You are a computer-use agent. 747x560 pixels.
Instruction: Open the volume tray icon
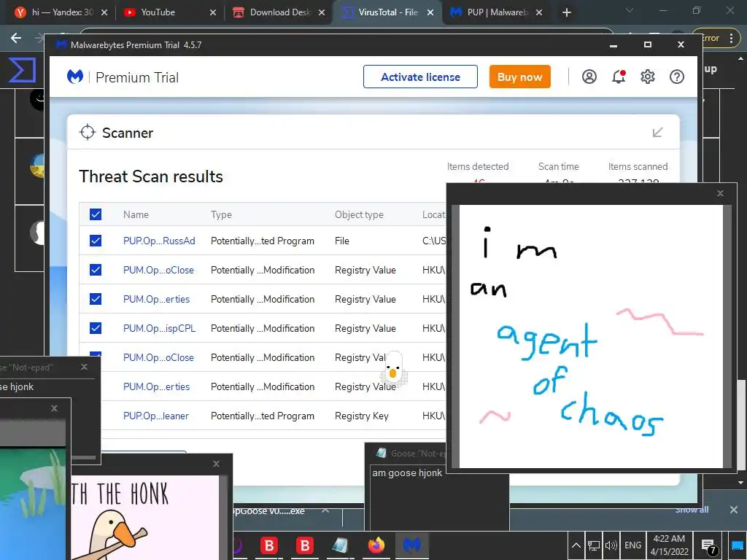pos(611,545)
